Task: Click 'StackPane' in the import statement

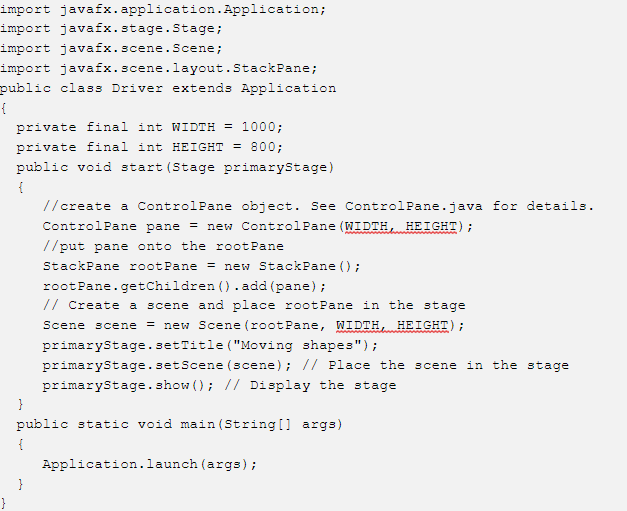Action: (x=271, y=68)
